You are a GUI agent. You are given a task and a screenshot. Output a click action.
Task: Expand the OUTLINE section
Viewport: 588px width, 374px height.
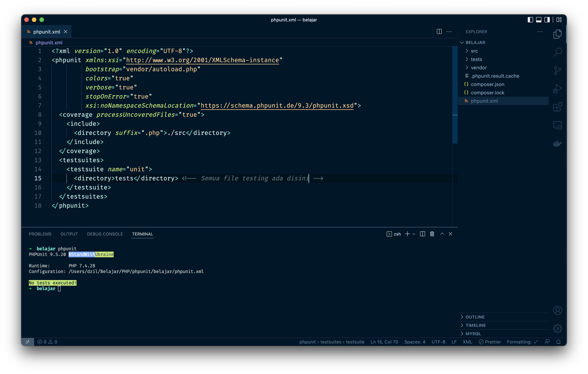[504, 317]
